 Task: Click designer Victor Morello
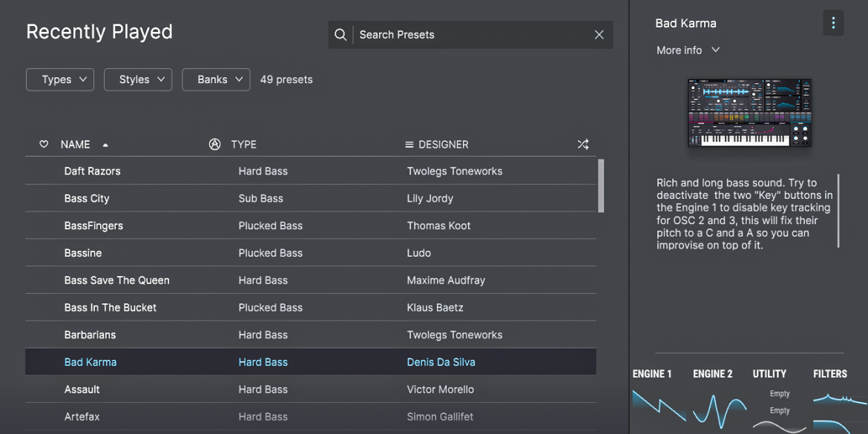(441, 389)
